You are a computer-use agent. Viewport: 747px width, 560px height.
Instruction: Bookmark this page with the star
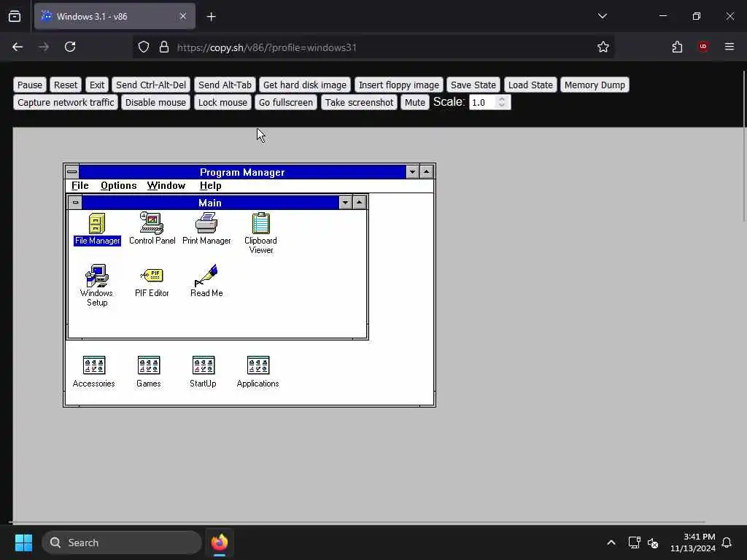603,47
